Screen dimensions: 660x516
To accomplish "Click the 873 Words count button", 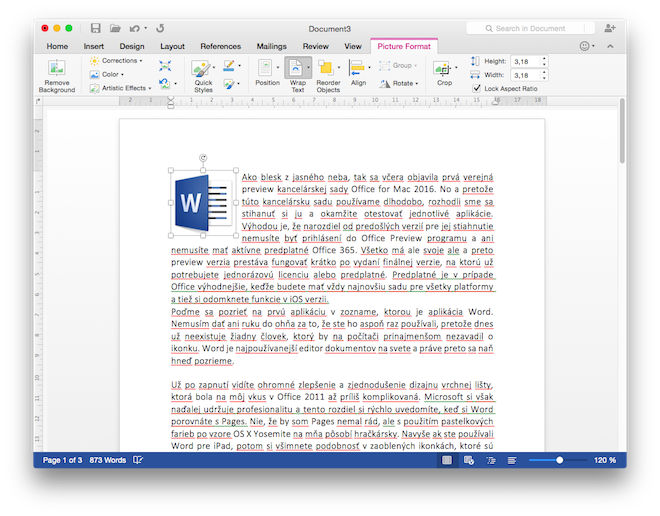I will pyautogui.click(x=109, y=460).
